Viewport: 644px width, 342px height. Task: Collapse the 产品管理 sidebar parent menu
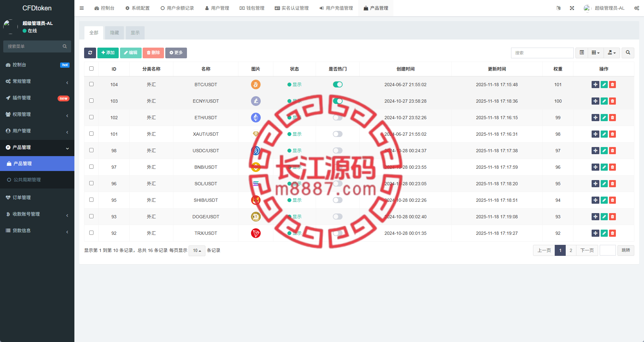click(x=37, y=147)
